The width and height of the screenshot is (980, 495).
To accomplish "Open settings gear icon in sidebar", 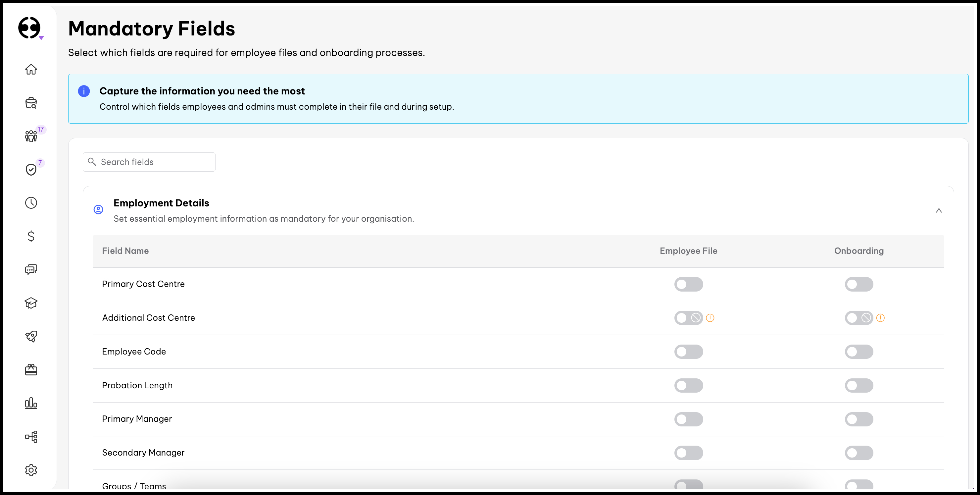I will pos(31,470).
